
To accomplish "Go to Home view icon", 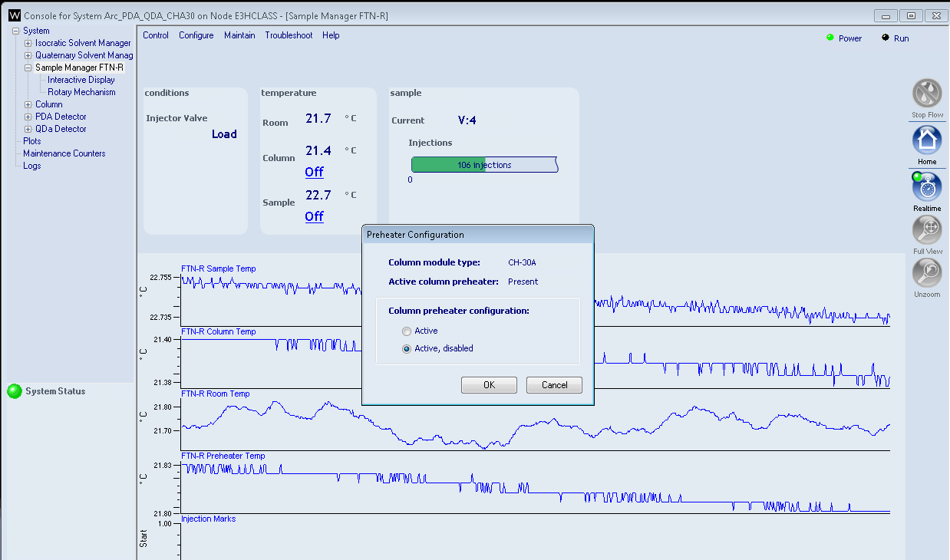I will 927,140.
